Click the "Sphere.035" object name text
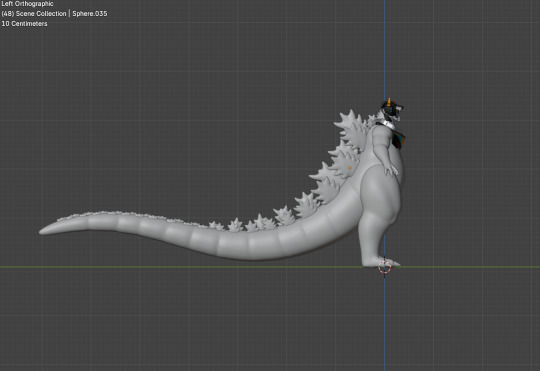 [90, 14]
